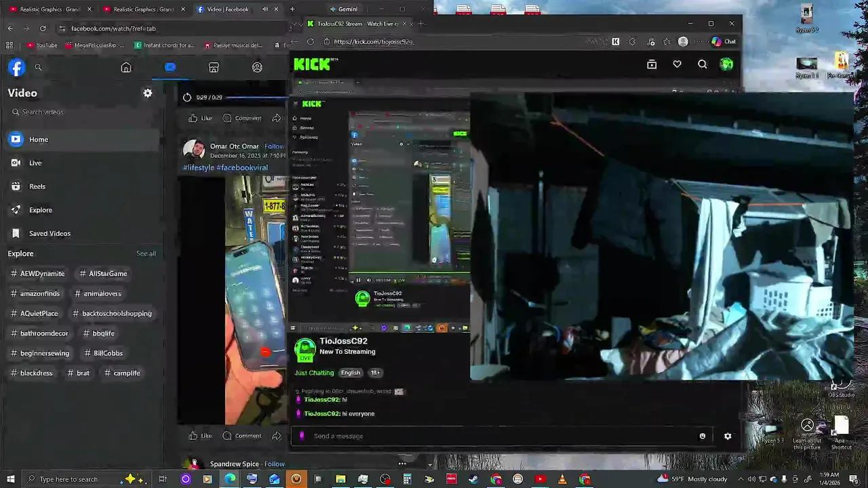Open the #bathroomdecor hashtag

[40, 333]
